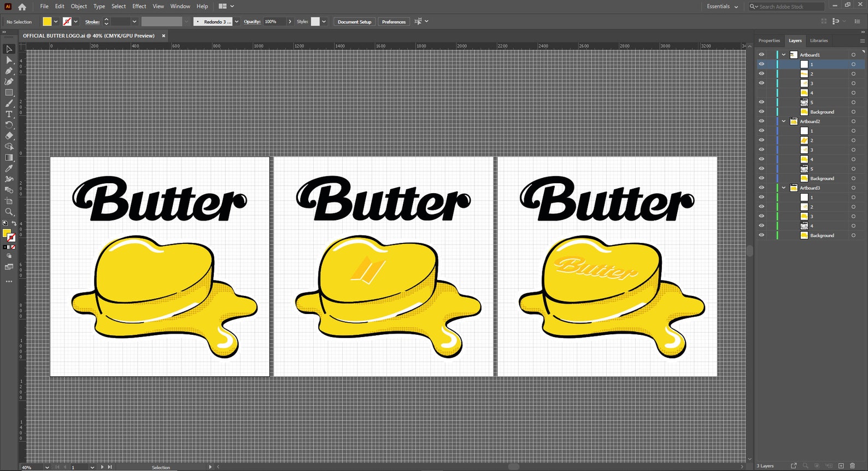The width and height of the screenshot is (868, 471).
Task: Click Collect For Export icon in Layers
Action: (794, 466)
